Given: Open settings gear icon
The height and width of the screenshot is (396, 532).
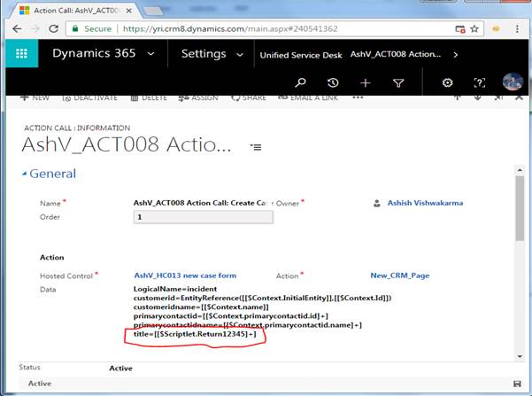Looking at the screenshot, I should 447,82.
